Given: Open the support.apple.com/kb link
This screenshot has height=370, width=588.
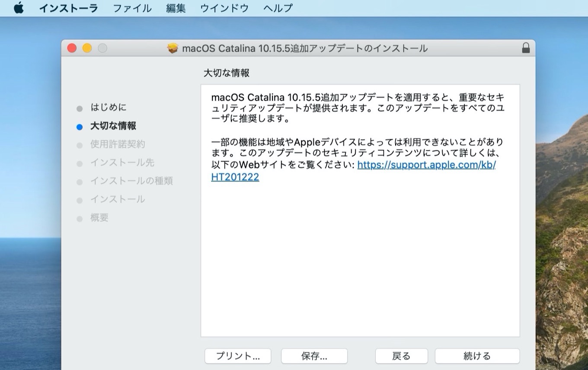Looking at the screenshot, I should click(426, 165).
